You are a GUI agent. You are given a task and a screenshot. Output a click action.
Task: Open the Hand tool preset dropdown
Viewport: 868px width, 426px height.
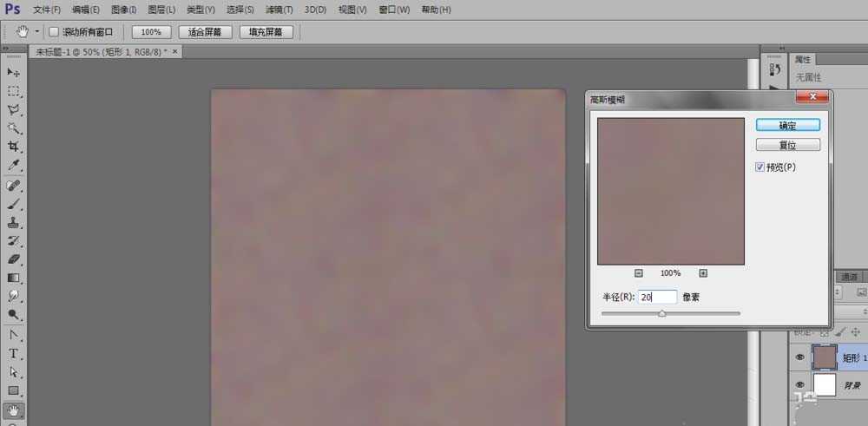point(36,32)
